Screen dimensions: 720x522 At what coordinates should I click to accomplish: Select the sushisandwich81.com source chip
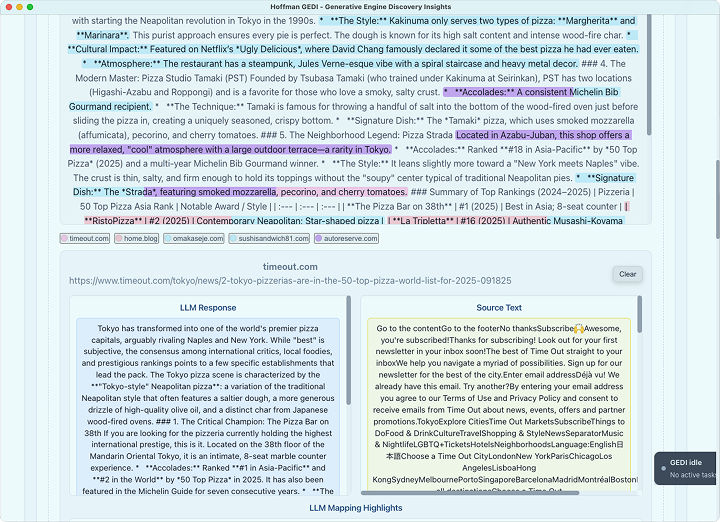[x=267, y=239]
